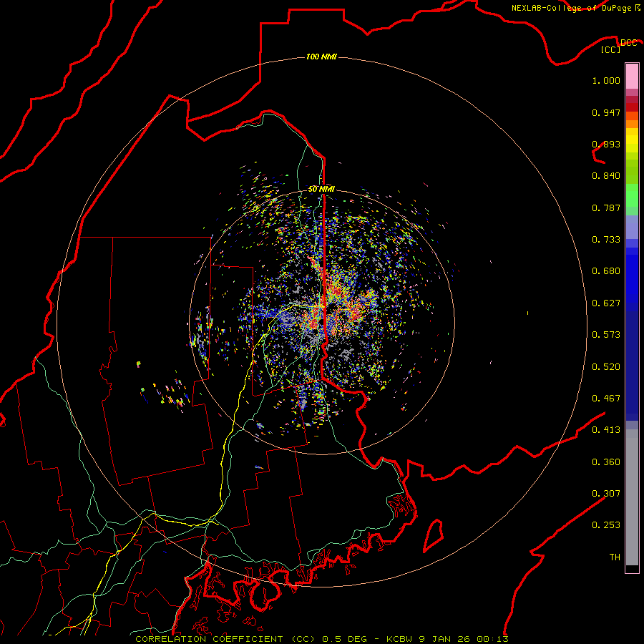644x644 pixels.
Task: Select the 0.627 scale label
Action: point(606,303)
